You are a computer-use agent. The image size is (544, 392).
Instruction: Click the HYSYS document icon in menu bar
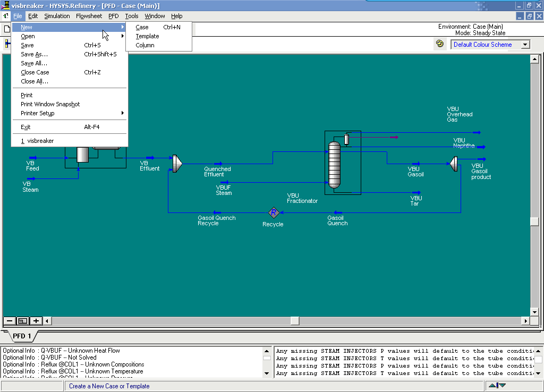click(6, 16)
